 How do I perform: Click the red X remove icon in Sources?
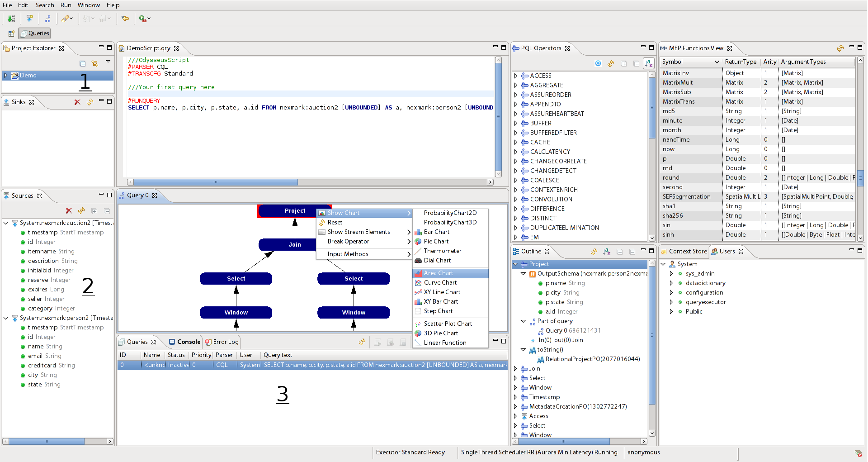click(69, 211)
